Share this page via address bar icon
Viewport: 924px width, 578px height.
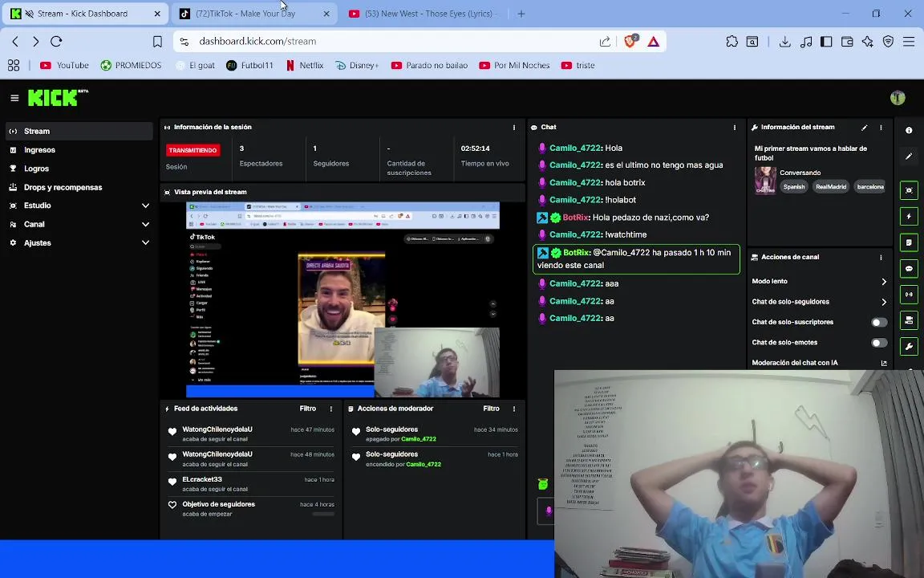pyautogui.click(x=606, y=41)
